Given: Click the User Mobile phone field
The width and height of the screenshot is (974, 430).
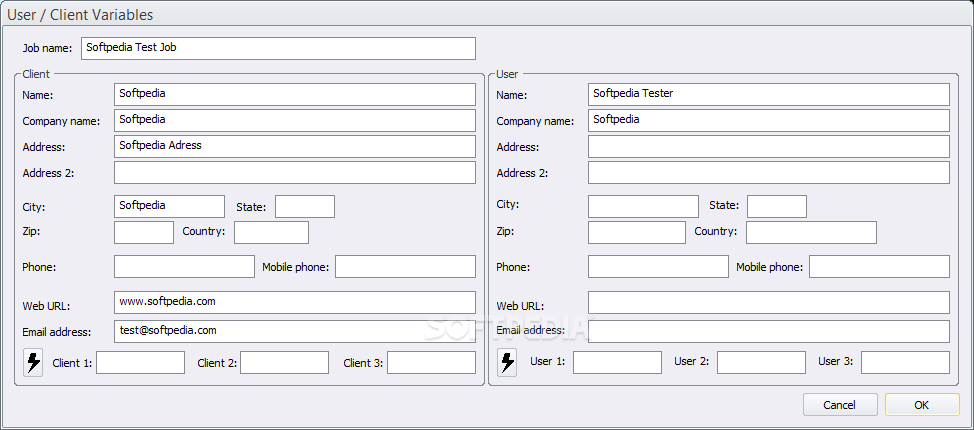Looking at the screenshot, I should tap(880, 266).
